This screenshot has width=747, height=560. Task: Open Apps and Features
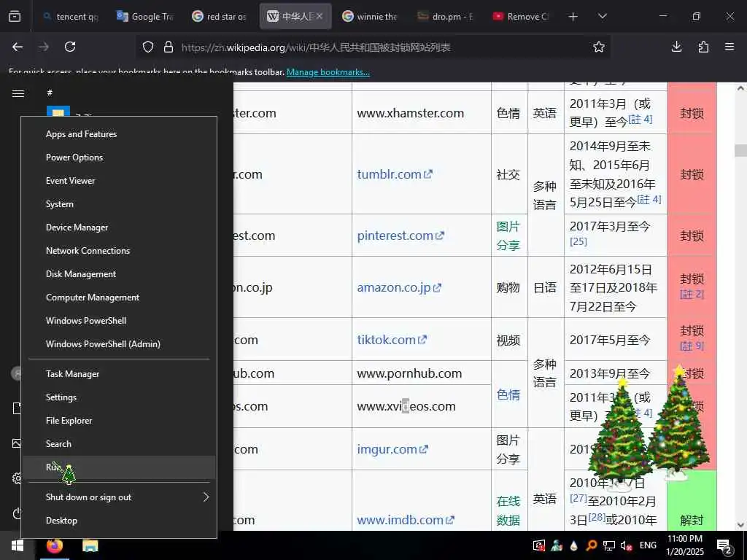119,134
